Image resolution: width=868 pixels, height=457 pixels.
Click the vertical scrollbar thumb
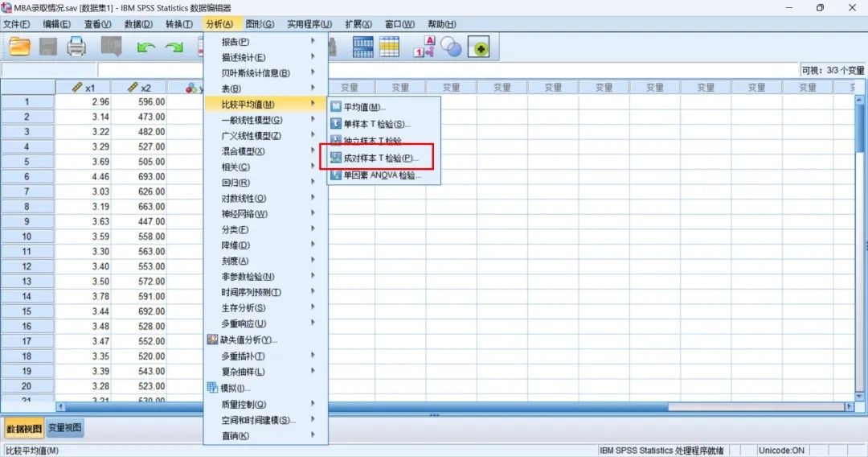[x=860, y=128]
